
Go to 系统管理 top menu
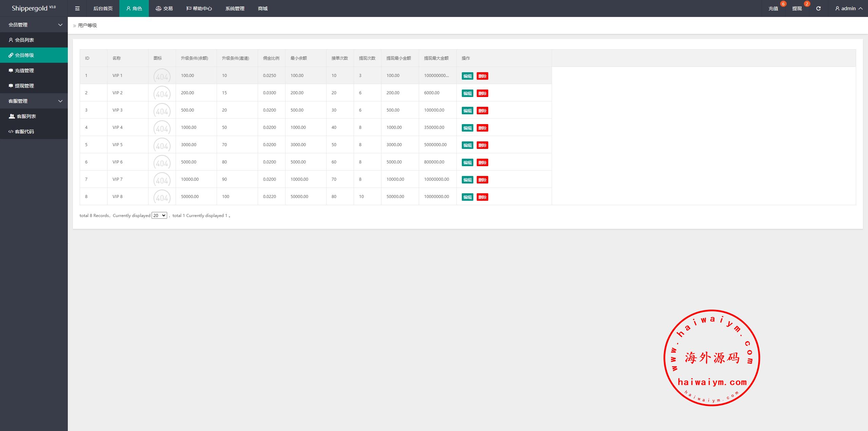pos(235,8)
